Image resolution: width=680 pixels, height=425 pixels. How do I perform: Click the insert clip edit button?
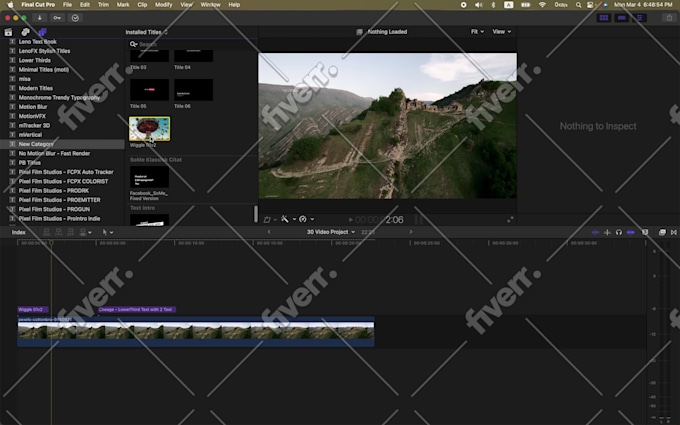[x=59, y=232]
